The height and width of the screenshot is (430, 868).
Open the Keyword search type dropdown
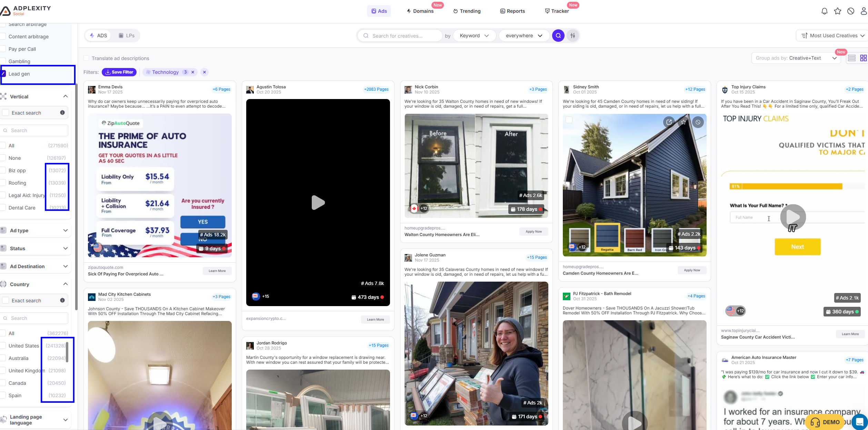tap(474, 36)
